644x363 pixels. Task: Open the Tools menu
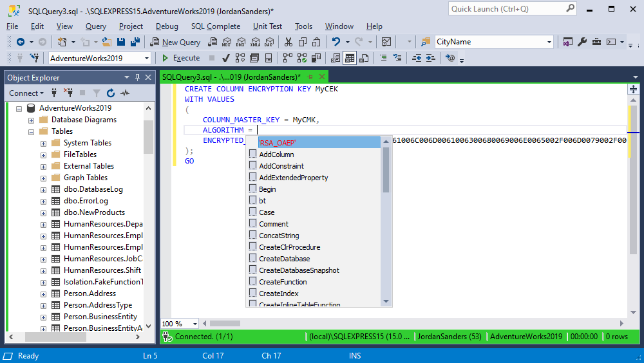[303, 26]
